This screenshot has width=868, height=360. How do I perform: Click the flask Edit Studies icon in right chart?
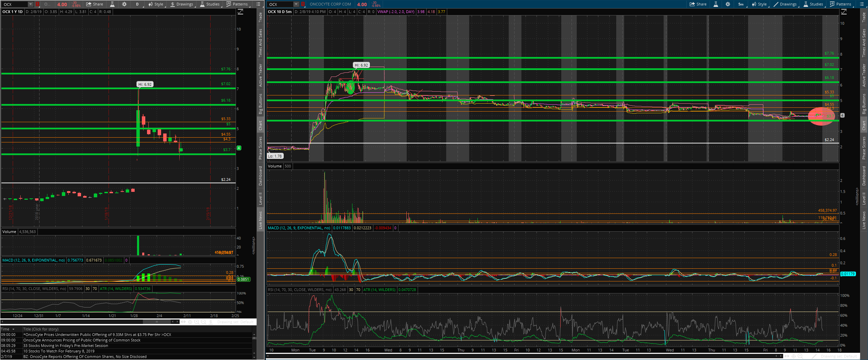(x=715, y=4)
